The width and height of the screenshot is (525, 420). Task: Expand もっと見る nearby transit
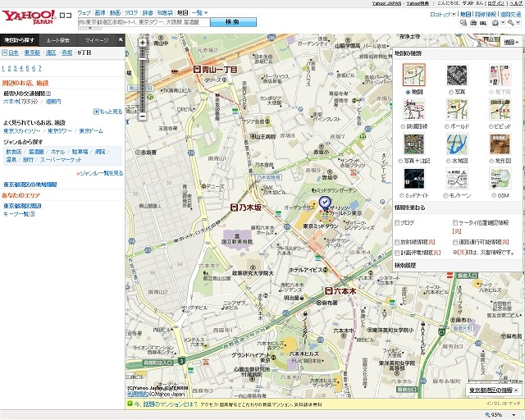107,112
